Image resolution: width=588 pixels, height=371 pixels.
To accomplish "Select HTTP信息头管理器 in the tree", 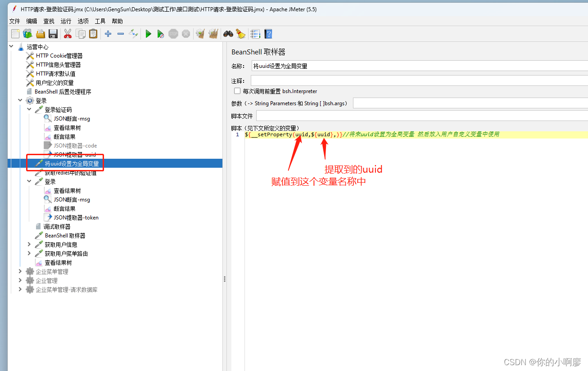I will (x=58, y=65).
